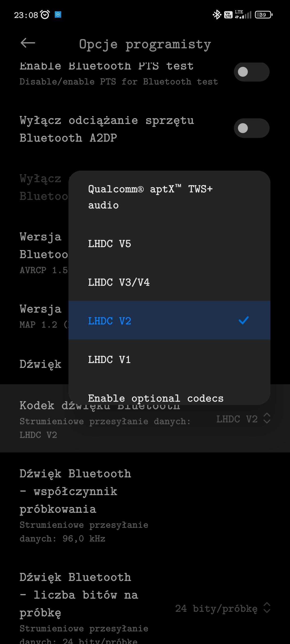Tap the LTE signal strength icon
The height and width of the screenshot is (644, 290).
[243, 14]
